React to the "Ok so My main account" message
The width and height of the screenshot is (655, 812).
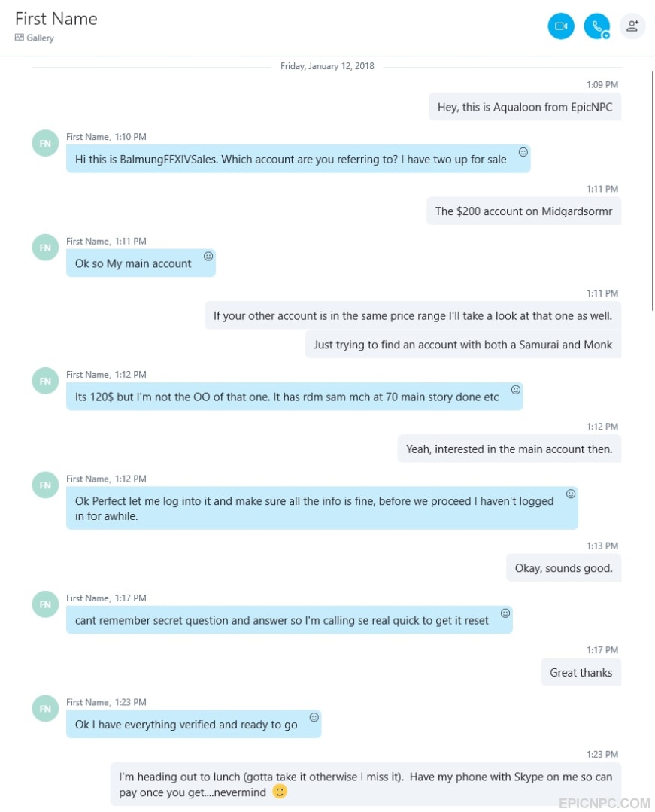point(208,256)
